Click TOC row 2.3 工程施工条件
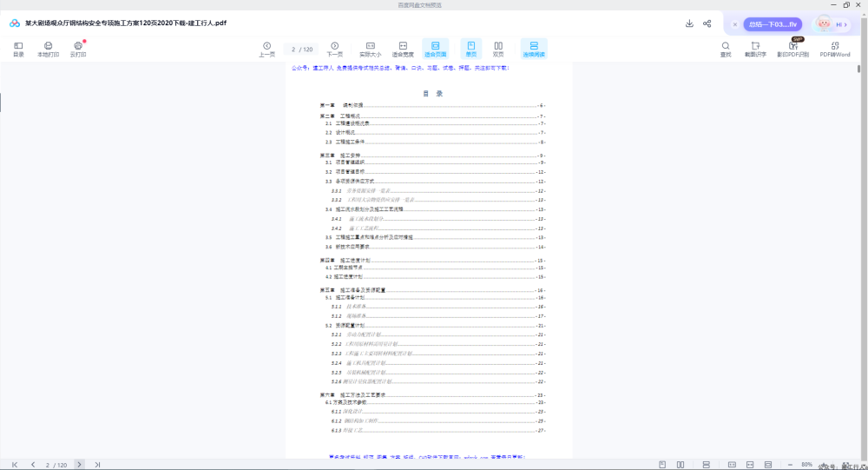The image size is (868, 470). (435, 142)
